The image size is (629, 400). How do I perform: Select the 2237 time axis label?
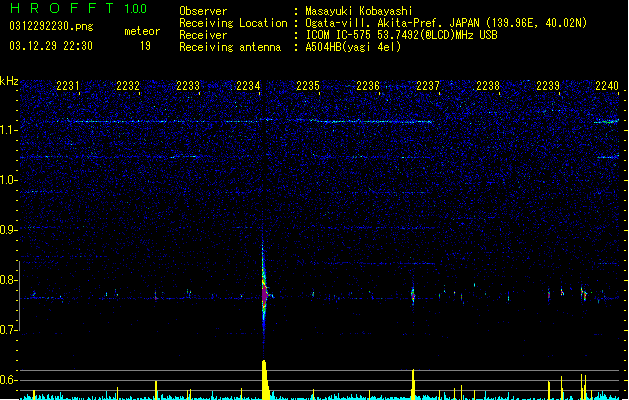(428, 86)
